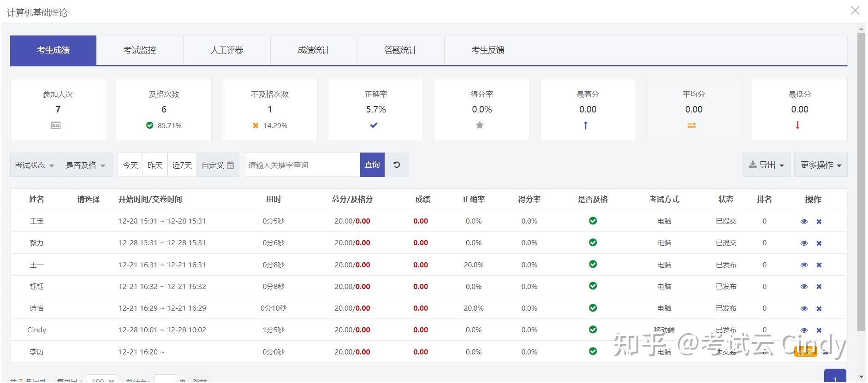Screen dimensions: 868x383
Task: Switch to the 考试监控 tab
Action: [140, 50]
